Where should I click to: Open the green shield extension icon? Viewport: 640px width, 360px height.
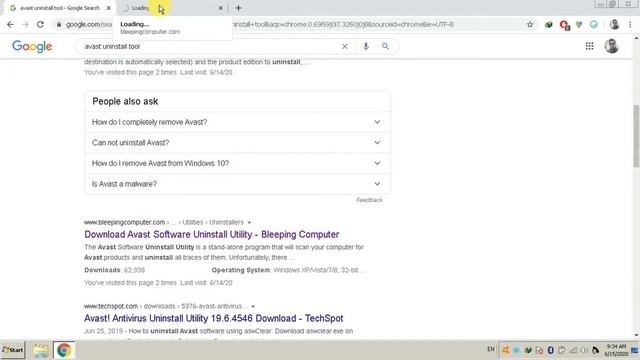(549, 24)
